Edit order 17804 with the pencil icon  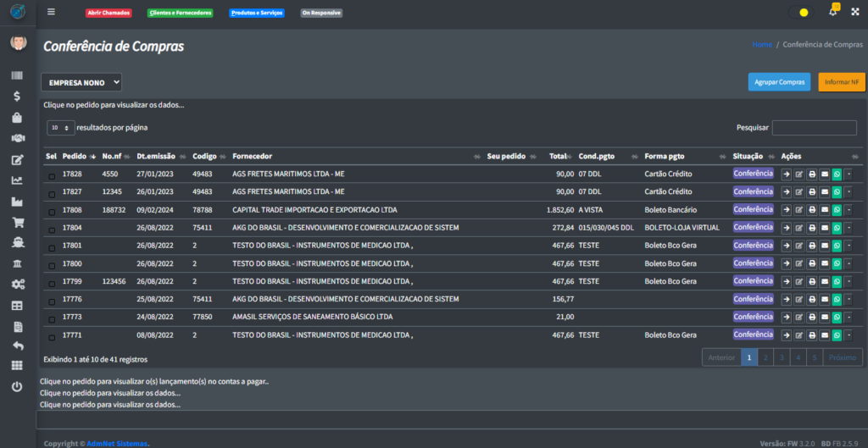(x=798, y=228)
